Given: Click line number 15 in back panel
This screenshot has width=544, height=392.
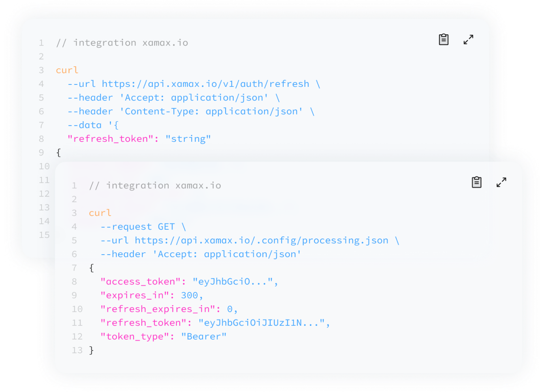Looking at the screenshot, I should tap(44, 235).
